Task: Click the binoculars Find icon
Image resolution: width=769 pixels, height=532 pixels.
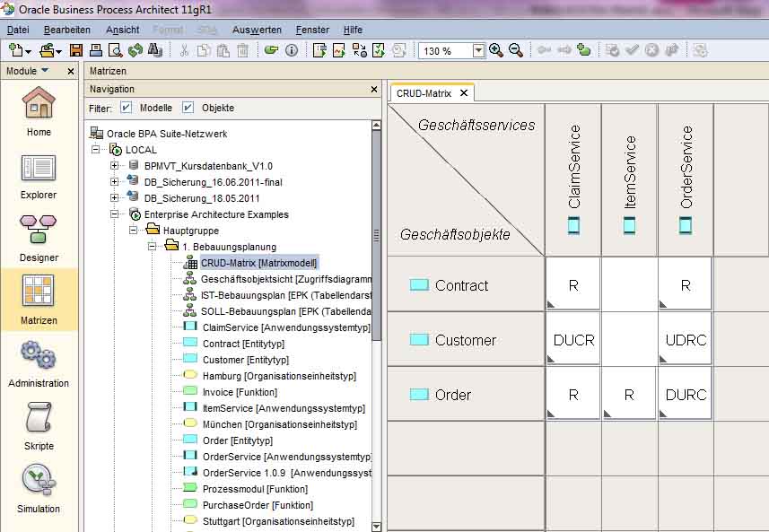Action: coord(154,50)
